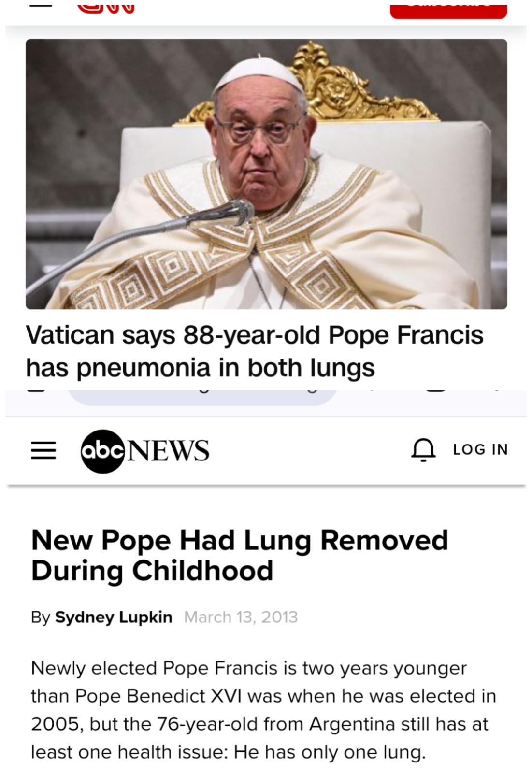
Task: Tap the browser address bar pill
Action: coord(202,396)
